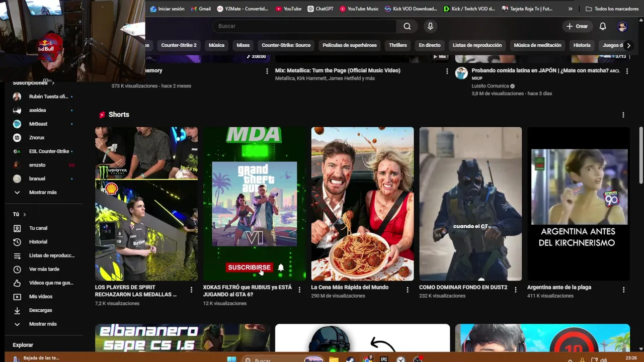Open options for XOKAS GTA 6 short
Viewport: 644px width, 362px height.
(x=299, y=290)
